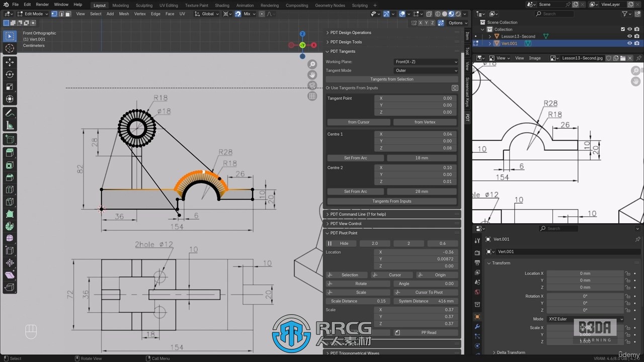Uncheck the Collection exclude checkbox

[x=623, y=29]
